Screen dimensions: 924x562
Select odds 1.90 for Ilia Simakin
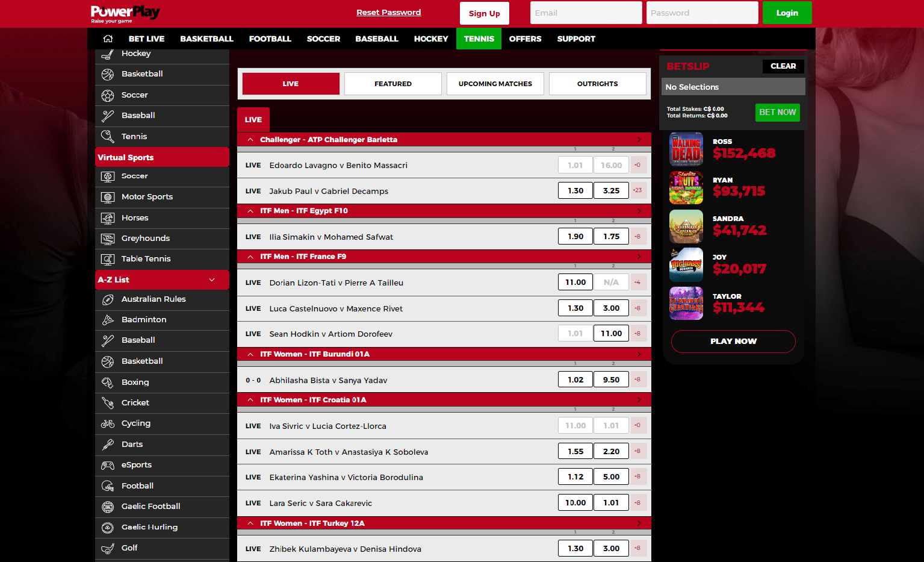point(575,237)
